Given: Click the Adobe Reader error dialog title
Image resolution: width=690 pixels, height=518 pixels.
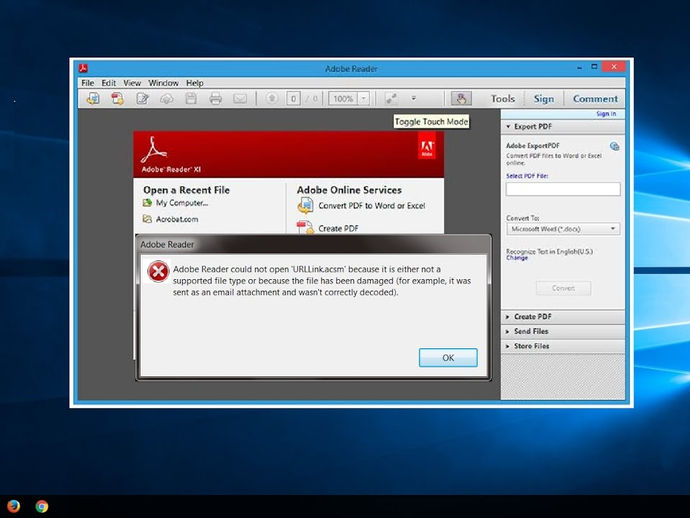Looking at the screenshot, I should (x=167, y=245).
